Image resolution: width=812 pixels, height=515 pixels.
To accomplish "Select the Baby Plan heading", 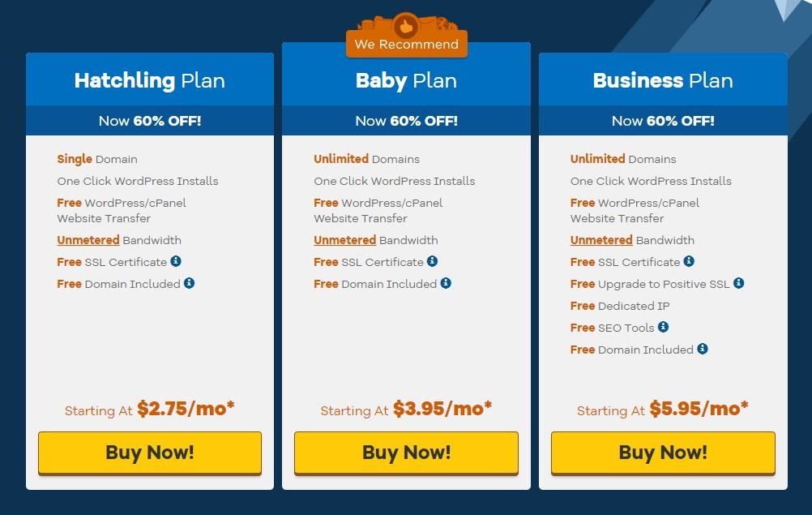I will pos(407,81).
